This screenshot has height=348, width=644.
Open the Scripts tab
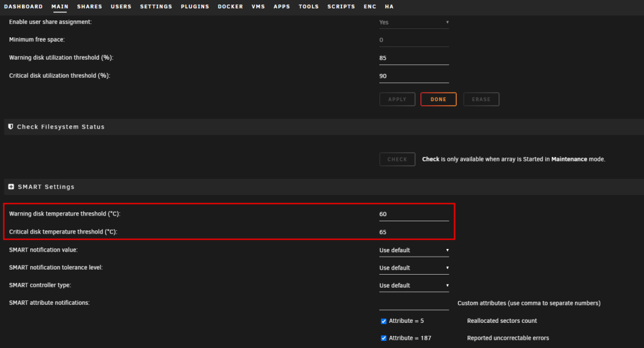pyautogui.click(x=341, y=6)
